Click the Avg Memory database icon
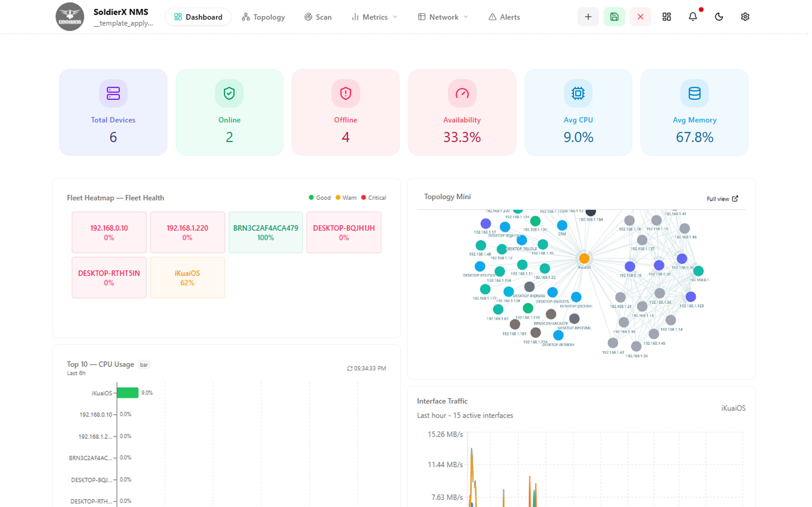The height and width of the screenshot is (507, 812). tap(695, 93)
